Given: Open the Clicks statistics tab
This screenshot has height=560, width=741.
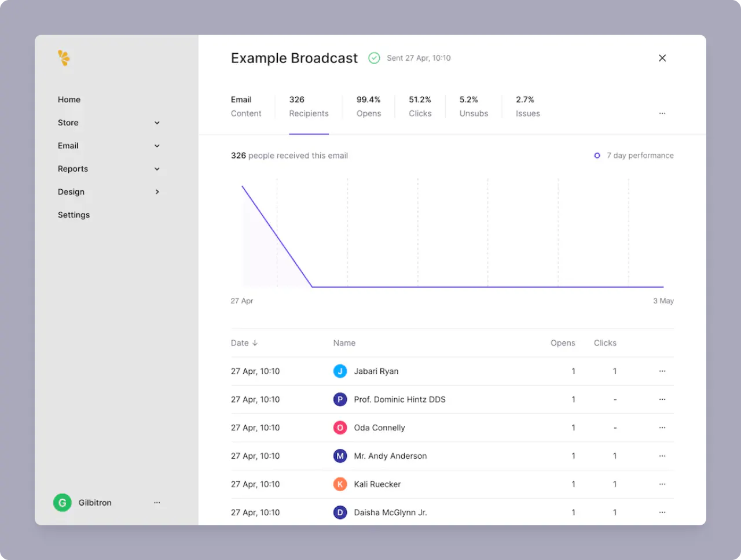Looking at the screenshot, I should (x=420, y=106).
